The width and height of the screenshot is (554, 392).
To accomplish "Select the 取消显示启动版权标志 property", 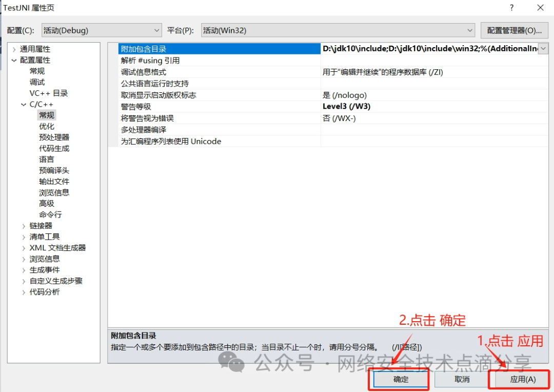I will (x=220, y=95).
